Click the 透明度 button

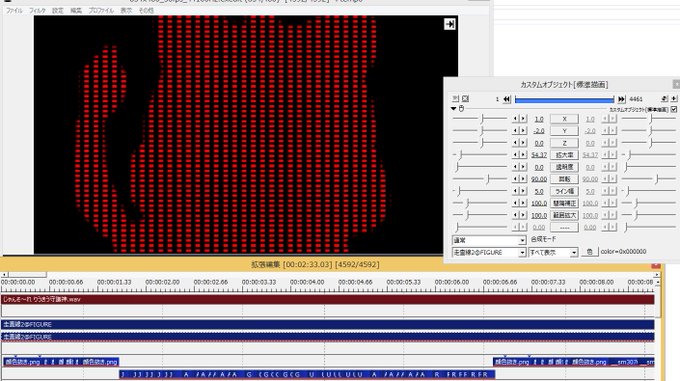tap(564, 167)
